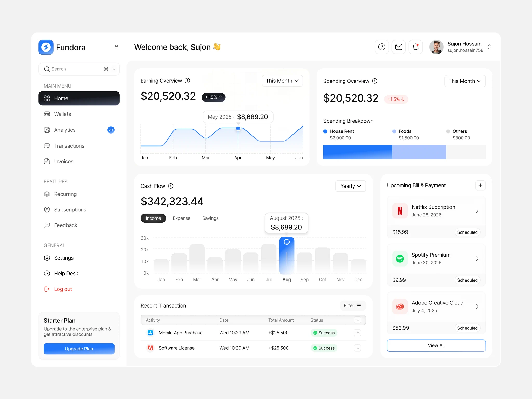
Task: Open the Recent Transaction Filter button
Action: pyautogui.click(x=353, y=305)
